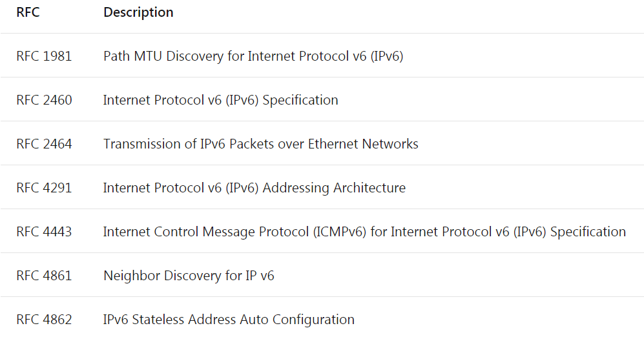
Task: Click the word Neighbor in RFC 4861 row
Action: coord(131,276)
